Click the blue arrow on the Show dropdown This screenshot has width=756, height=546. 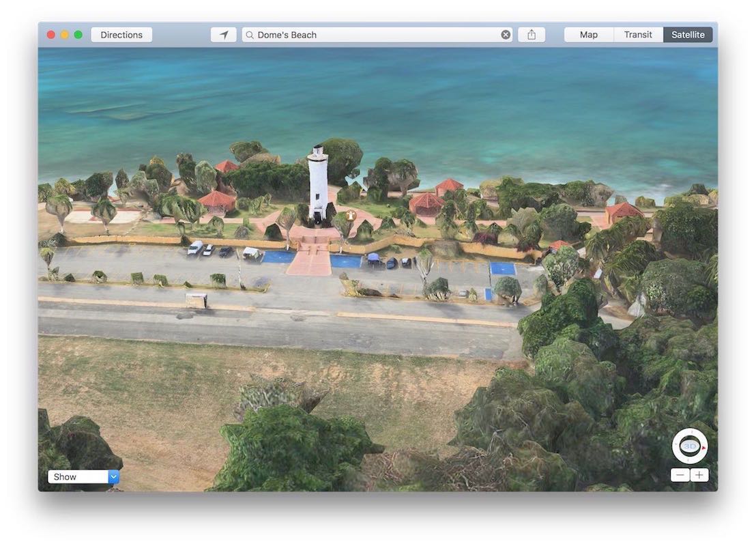pos(114,476)
